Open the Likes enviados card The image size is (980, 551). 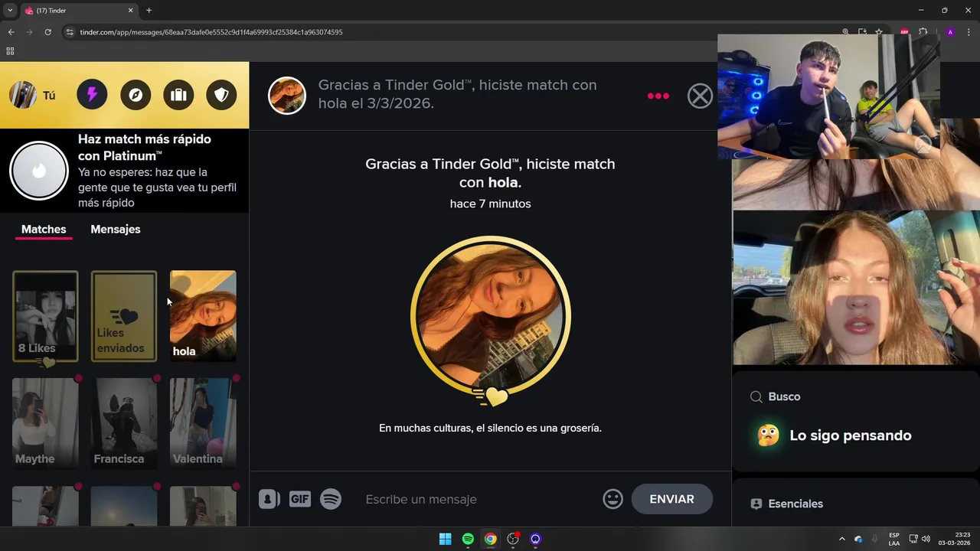tap(124, 316)
